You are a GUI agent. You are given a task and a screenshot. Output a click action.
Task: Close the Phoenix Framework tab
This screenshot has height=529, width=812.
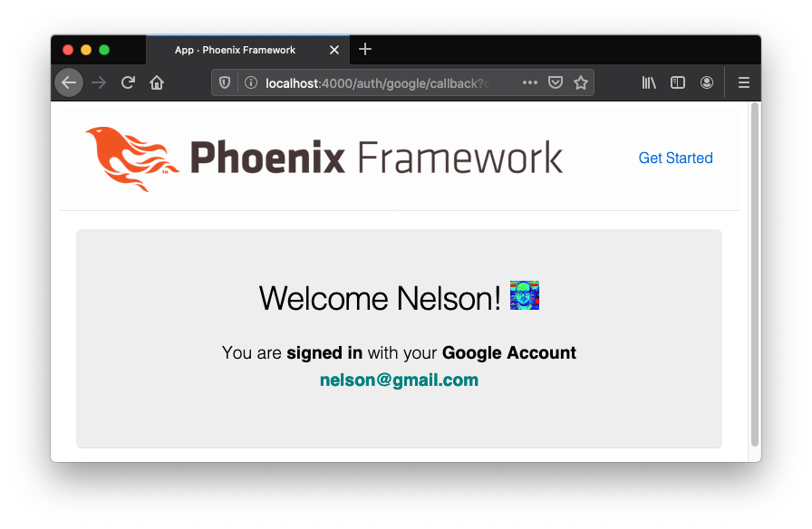pos(334,50)
